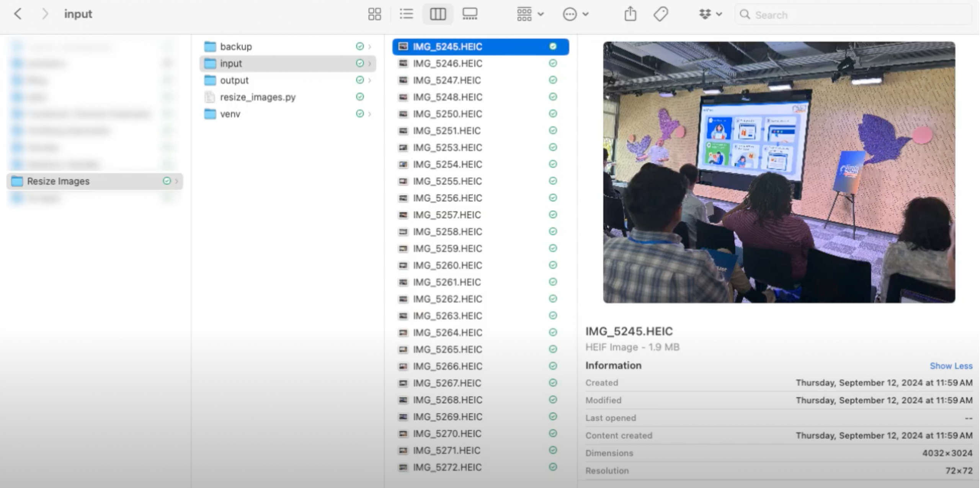This screenshot has height=488, width=980.
Task: Open the venv folder
Action: pyautogui.click(x=230, y=114)
